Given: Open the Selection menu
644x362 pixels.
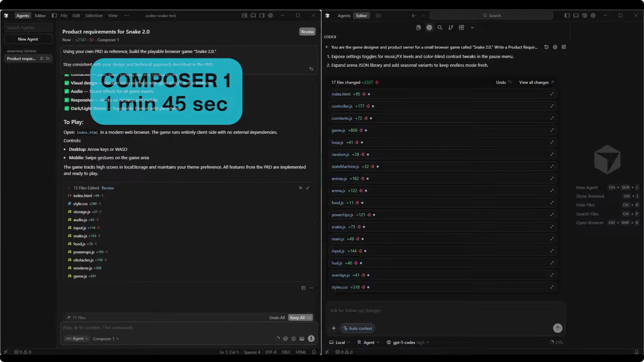Looking at the screenshot, I should coord(94,16).
